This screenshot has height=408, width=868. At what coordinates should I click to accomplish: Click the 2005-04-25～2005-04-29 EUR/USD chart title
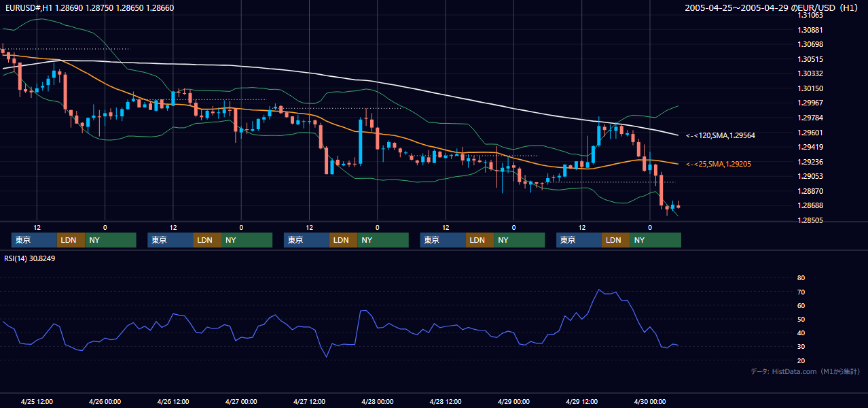pos(772,7)
